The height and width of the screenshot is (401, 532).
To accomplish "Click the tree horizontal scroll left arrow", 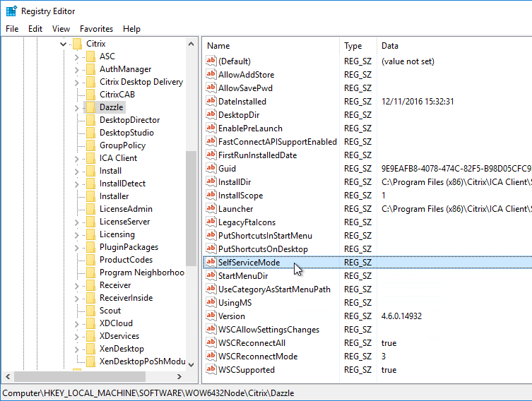I will [8, 376].
